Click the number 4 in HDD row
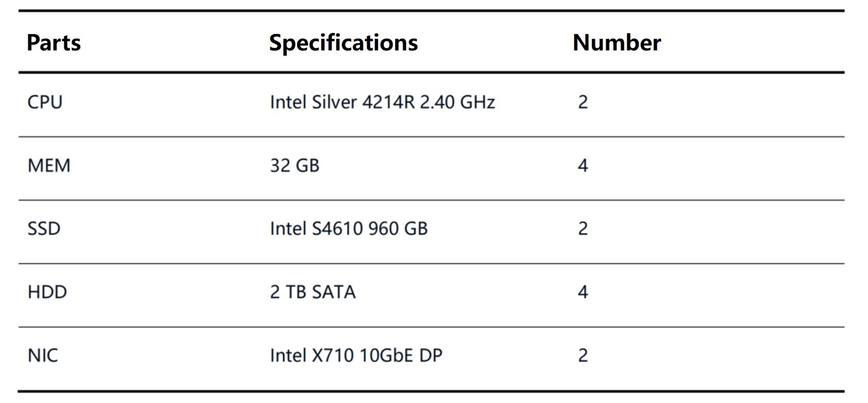Viewport: 868px width, 403px height. point(583,292)
